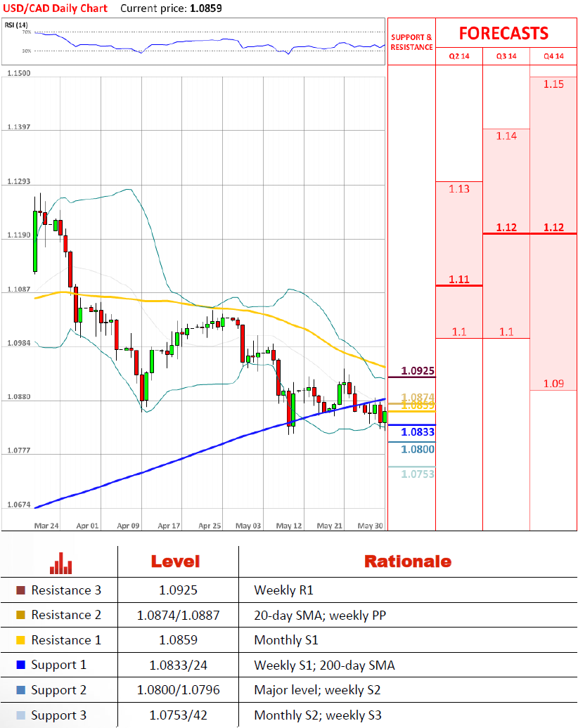Click the Support 3 light-blue swatch
The width and height of the screenshot is (578, 728).
click(x=20, y=715)
